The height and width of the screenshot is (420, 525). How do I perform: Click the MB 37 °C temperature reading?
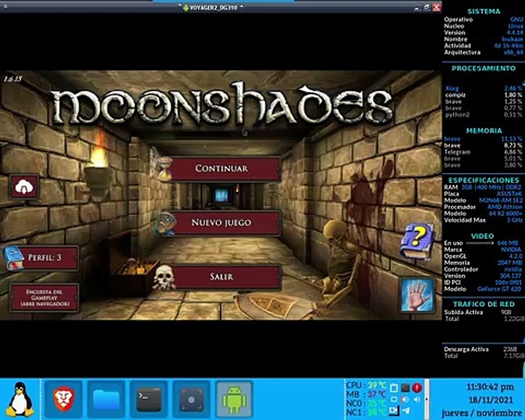tap(366, 394)
